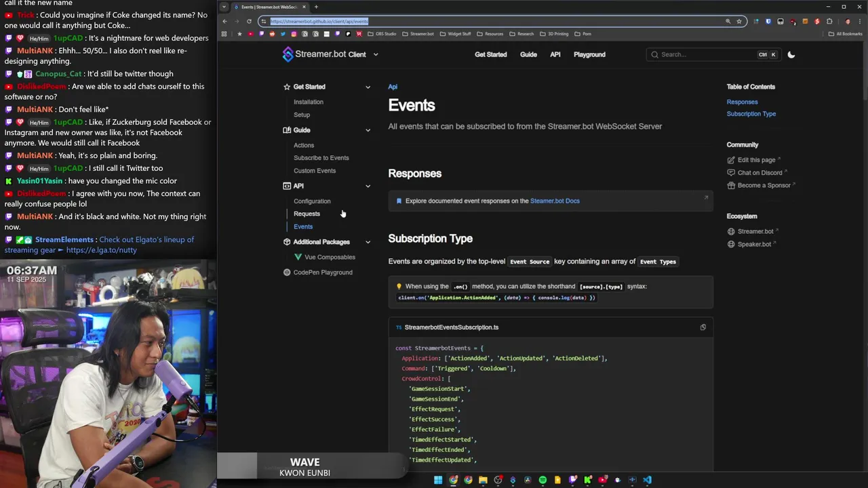The height and width of the screenshot is (488, 868).
Task: Click the Additional Packages box icon
Action: pyautogui.click(x=287, y=242)
